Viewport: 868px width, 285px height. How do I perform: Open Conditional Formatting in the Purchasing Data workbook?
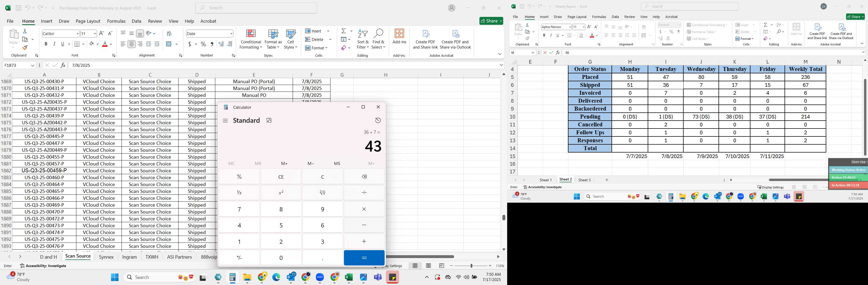(250, 39)
